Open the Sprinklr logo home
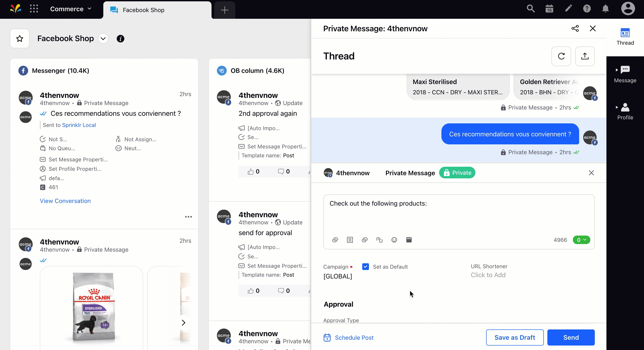The height and width of the screenshot is (350, 644). point(15,9)
